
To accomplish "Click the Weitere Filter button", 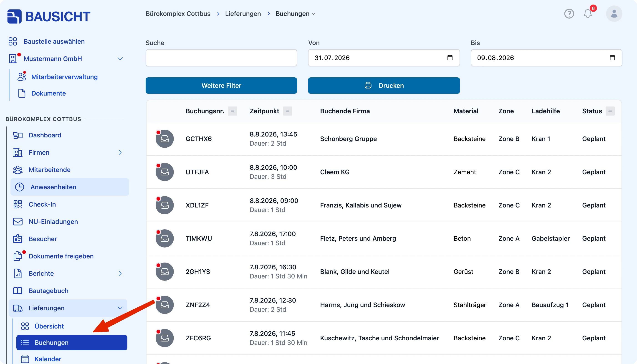I will (x=221, y=86).
